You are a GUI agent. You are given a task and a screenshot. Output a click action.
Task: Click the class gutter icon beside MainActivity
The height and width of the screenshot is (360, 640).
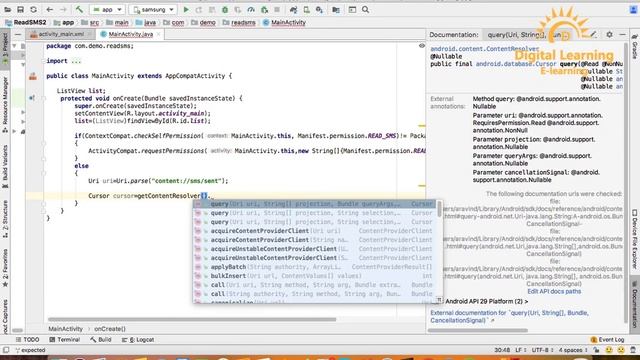coord(33,76)
